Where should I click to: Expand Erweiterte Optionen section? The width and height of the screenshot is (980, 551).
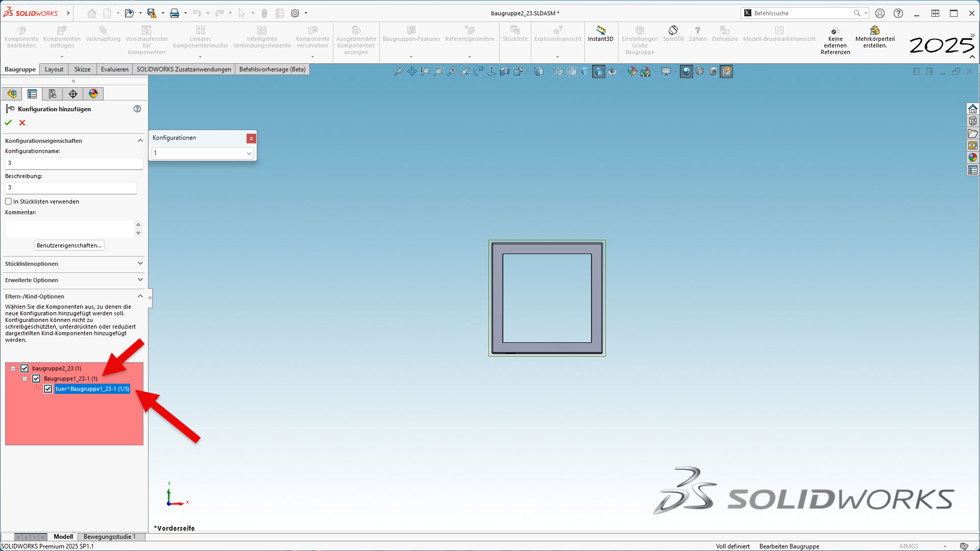point(140,280)
